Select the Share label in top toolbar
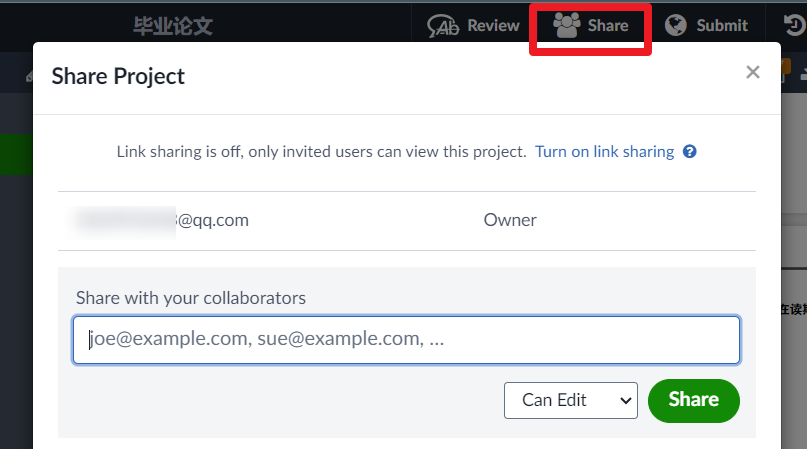 tap(608, 26)
